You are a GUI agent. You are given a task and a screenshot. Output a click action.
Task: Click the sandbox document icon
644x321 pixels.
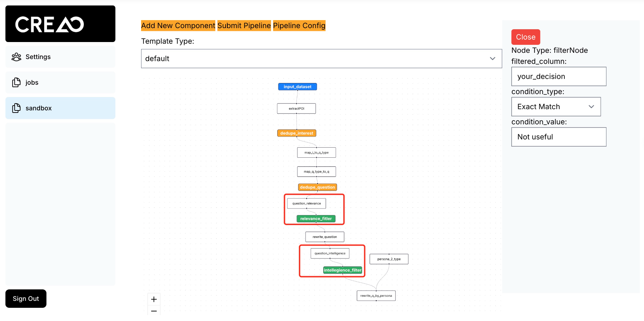click(16, 108)
